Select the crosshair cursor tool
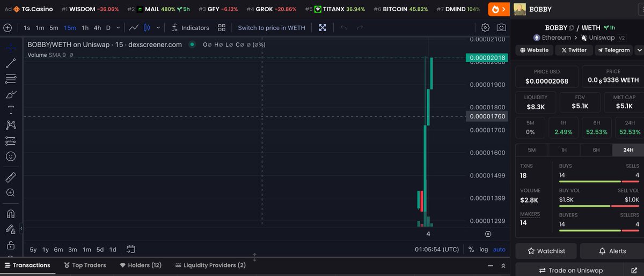The image size is (644, 276). coord(11,47)
